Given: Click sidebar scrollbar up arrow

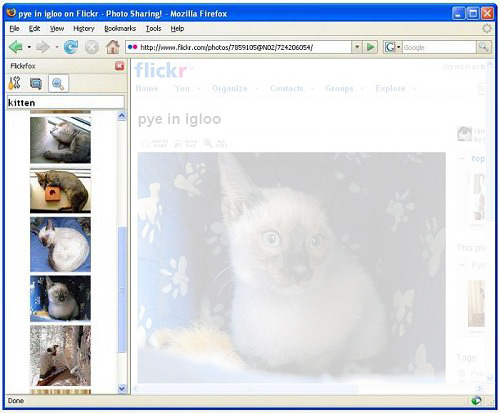Looking at the screenshot, I should point(122,116).
